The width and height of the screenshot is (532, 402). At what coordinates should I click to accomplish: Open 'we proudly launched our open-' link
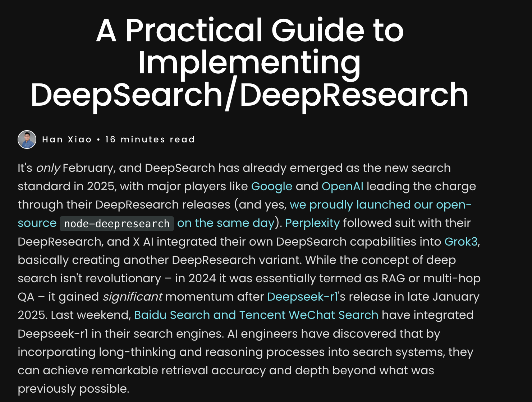click(380, 205)
